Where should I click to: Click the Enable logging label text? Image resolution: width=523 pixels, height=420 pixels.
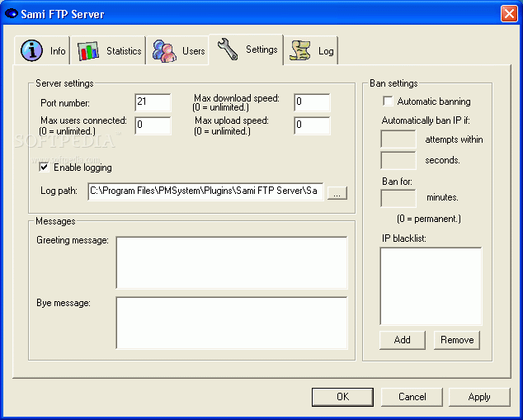[82, 168]
